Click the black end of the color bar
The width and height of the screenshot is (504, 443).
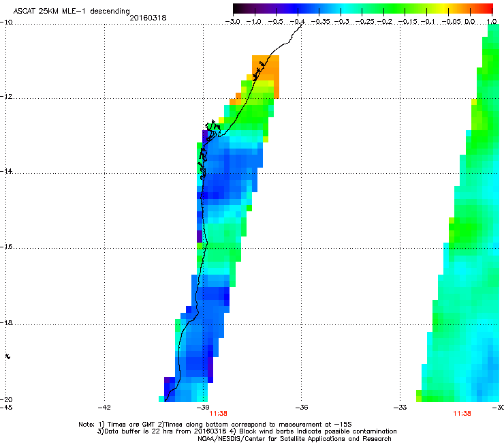pos(236,8)
